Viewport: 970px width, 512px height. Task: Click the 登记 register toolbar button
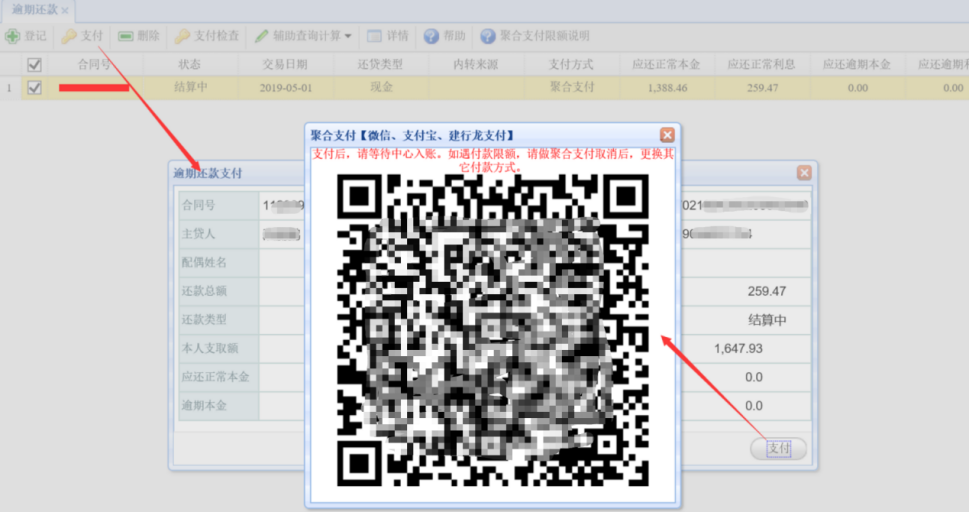[x=26, y=36]
